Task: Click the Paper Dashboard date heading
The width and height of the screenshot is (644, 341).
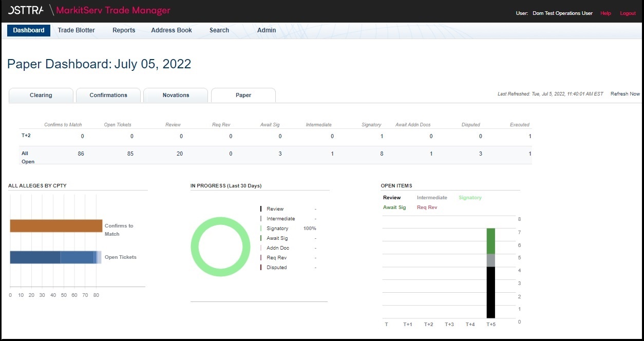Action: coord(99,64)
